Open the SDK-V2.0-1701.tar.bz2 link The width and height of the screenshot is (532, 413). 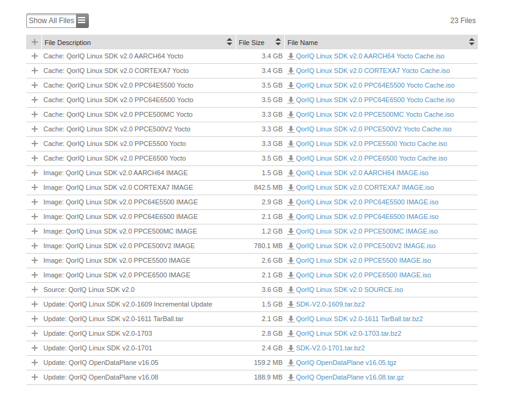[331, 348]
